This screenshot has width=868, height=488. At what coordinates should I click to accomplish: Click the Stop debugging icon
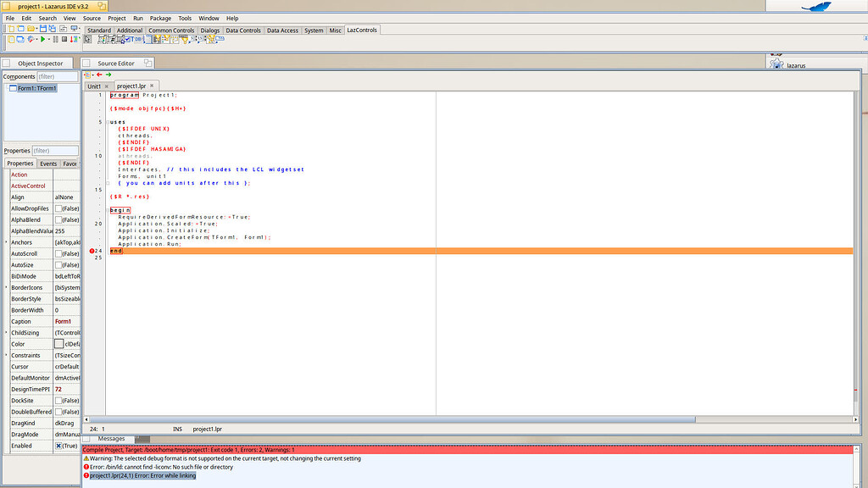pos(64,40)
